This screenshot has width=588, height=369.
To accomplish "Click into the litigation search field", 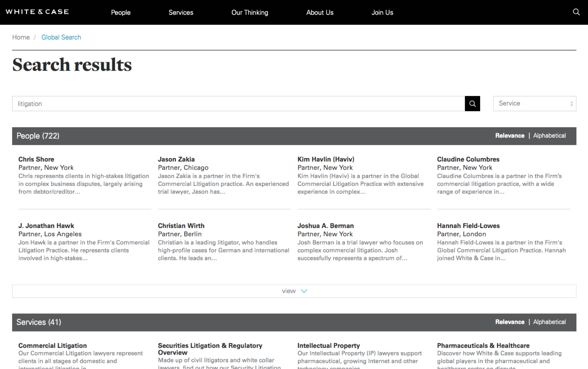I will [238, 103].
